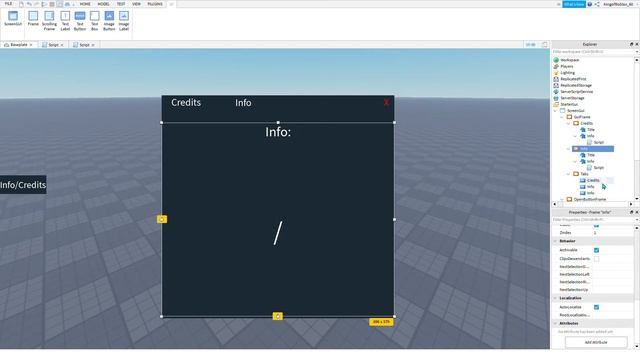Toggle the AutoLocalize checkbox

[x=596, y=307]
